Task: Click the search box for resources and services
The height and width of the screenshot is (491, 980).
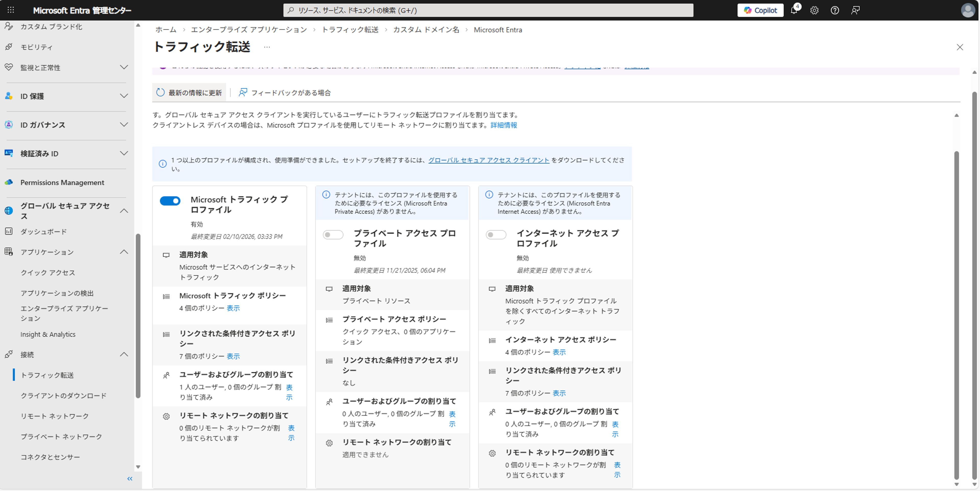Action: point(488,10)
